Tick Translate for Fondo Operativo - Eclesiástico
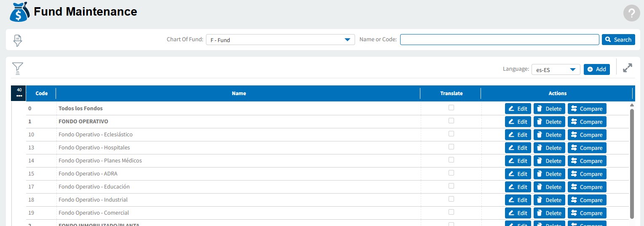The width and height of the screenshot is (644, 226). coord(451,134)
